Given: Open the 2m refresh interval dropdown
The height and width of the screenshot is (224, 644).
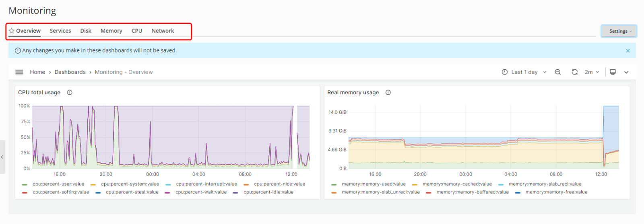Looking at the screenshot, I should click(592, 72).
